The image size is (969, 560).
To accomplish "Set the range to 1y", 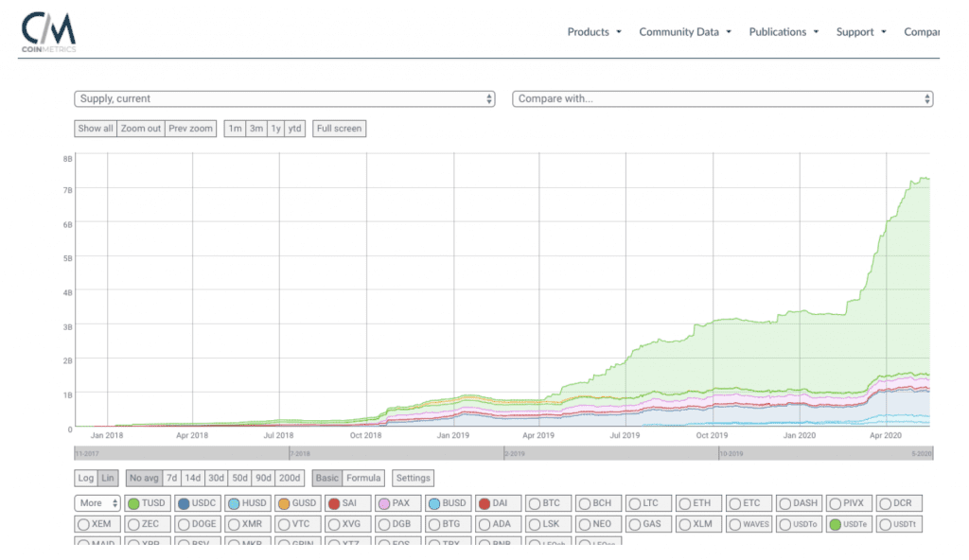I will [x=275, y=129].
